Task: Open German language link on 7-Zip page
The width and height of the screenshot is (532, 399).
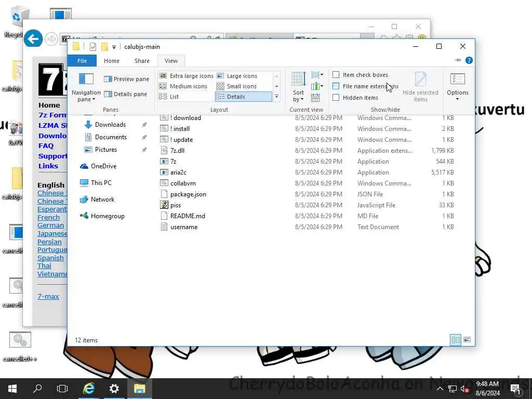Action: click(50, 225)
